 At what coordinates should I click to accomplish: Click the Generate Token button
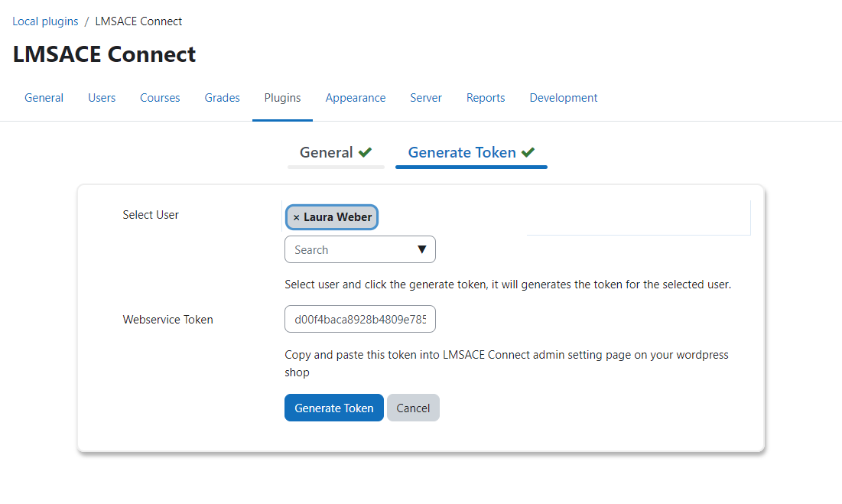[x=334, y=408]
